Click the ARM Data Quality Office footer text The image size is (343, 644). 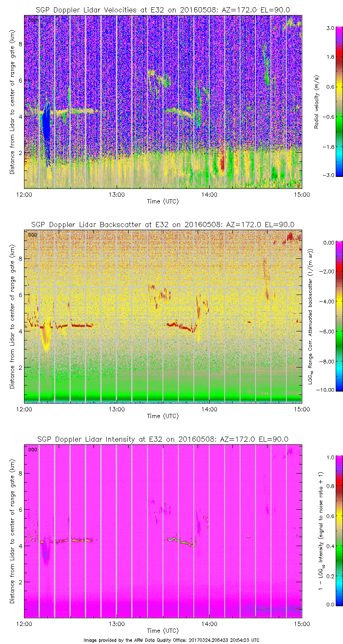coord(171,640)
